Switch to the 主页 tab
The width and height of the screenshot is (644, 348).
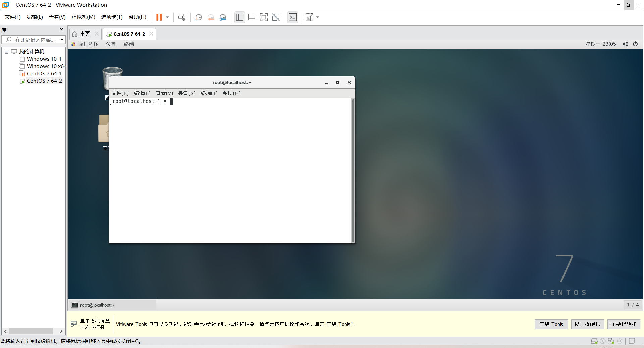[82, 34]
